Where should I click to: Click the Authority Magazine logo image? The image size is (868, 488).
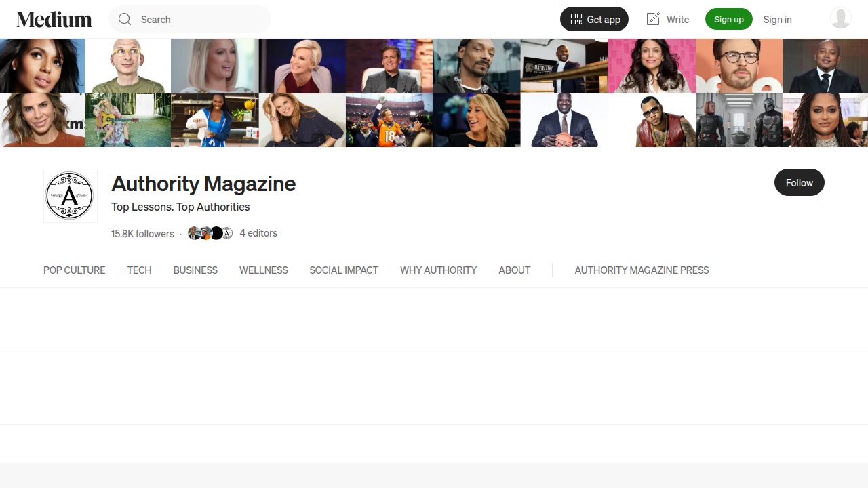pos(71,196)
